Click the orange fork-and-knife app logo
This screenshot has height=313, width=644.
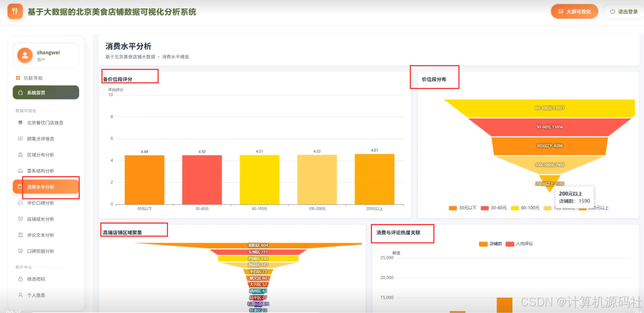coord(15,11)
